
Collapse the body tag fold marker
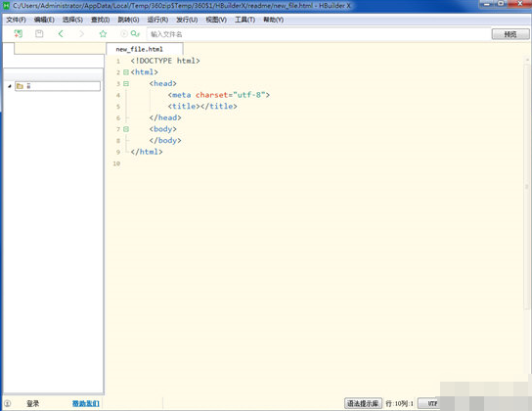click(126, 129)
